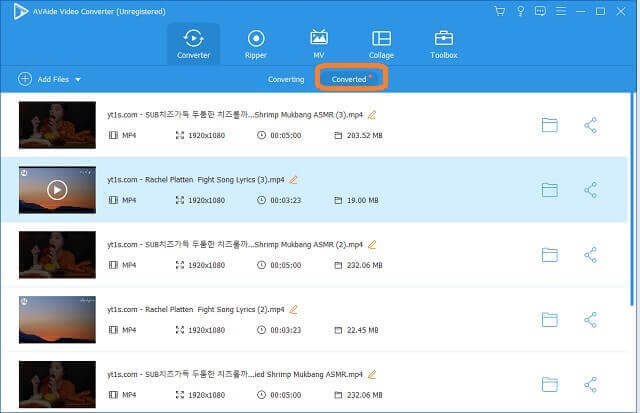Click filename Rachel Platten Fight Song Lyrics (2).mp4
The height and width of the screenshot is (413, 640).
click(x=196, y=309)
